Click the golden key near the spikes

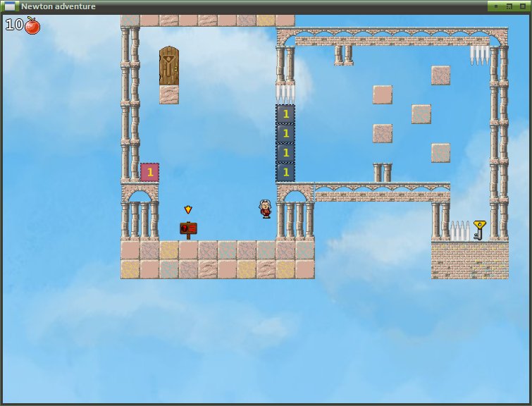(x=479, y=230)
